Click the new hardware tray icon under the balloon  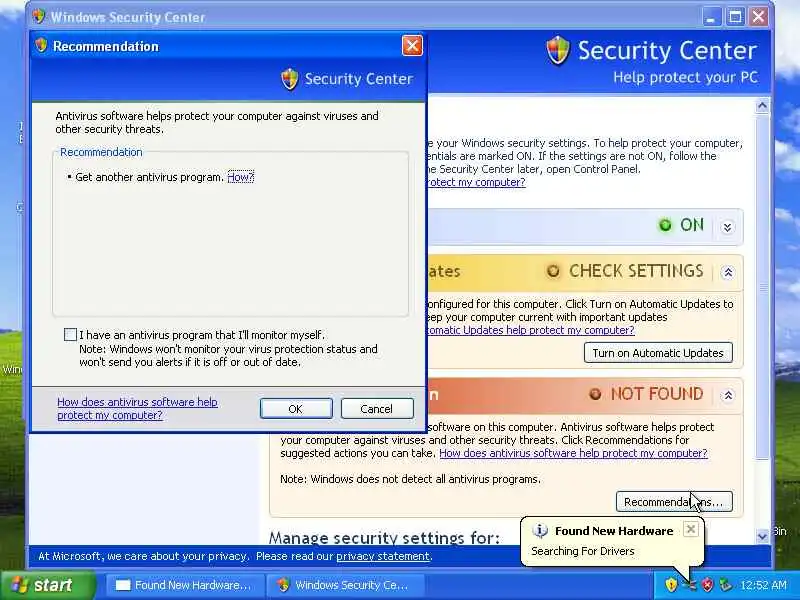coord(689,585)
